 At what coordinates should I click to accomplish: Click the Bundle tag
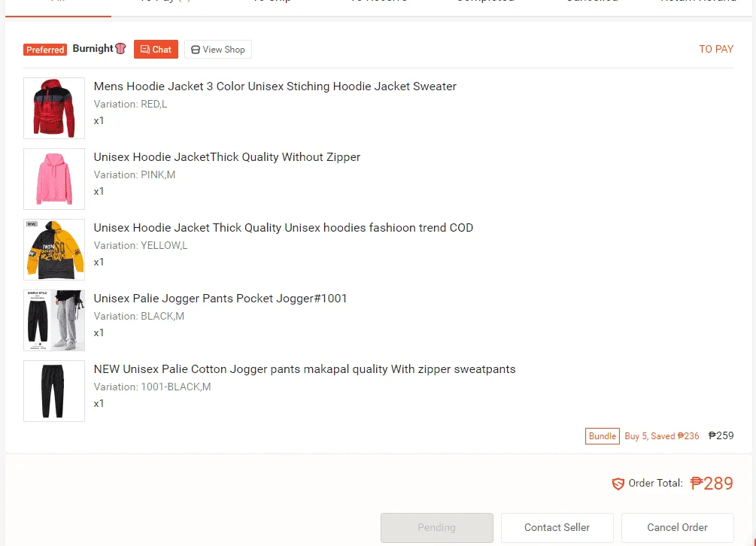coord(603,436)
